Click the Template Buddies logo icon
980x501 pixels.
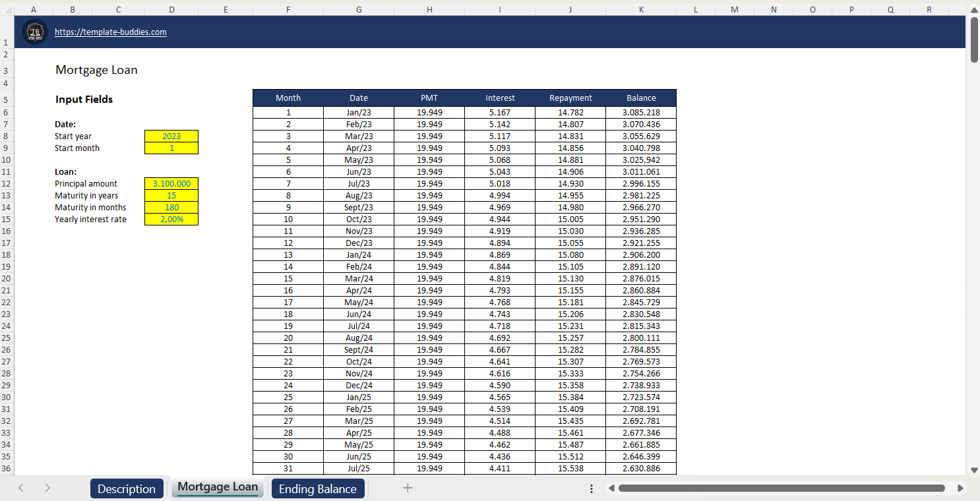coord(35,32)
